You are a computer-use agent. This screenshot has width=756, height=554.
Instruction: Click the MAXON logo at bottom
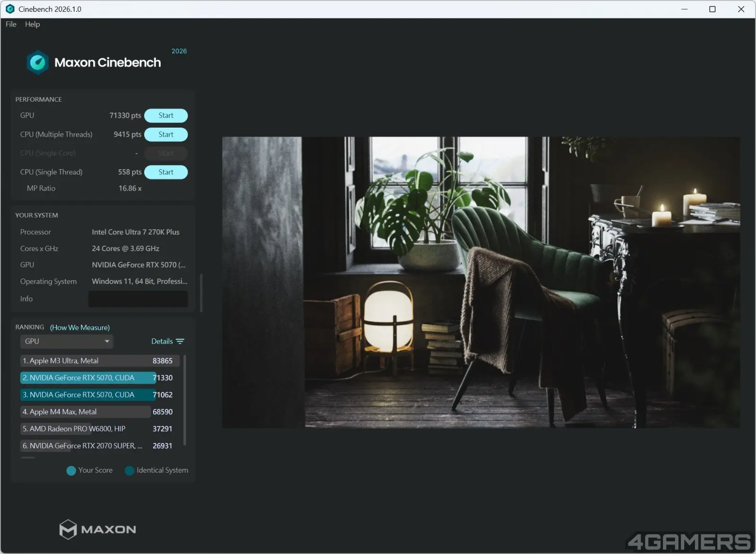pos(98,529)
